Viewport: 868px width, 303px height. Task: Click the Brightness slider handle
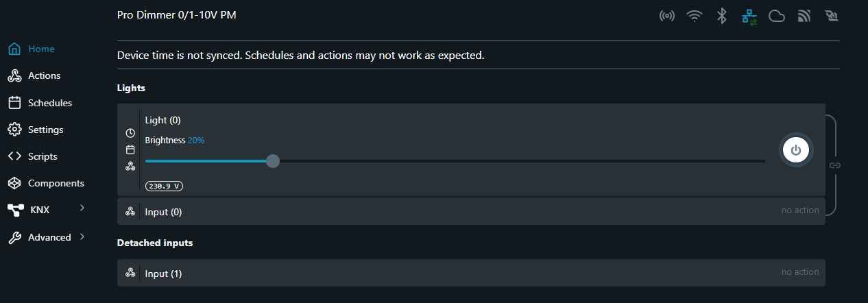pyautogui.click(x=272, y=161)
